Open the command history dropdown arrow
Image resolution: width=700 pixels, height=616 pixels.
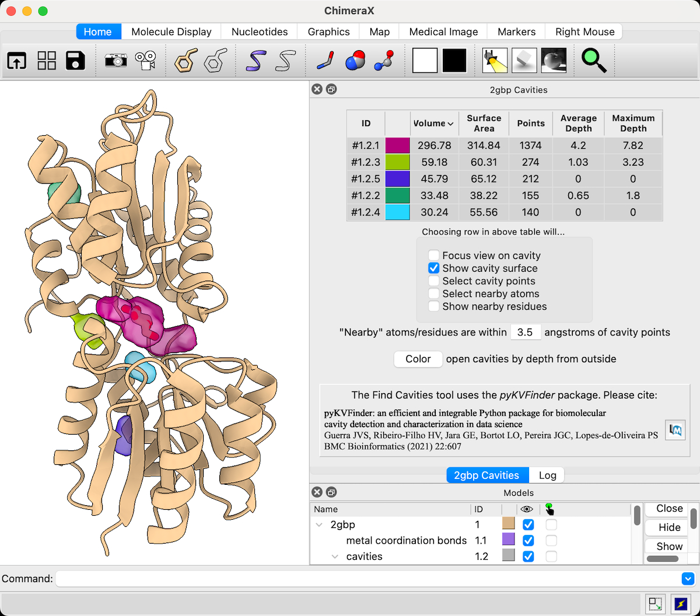tap(688, 579)
